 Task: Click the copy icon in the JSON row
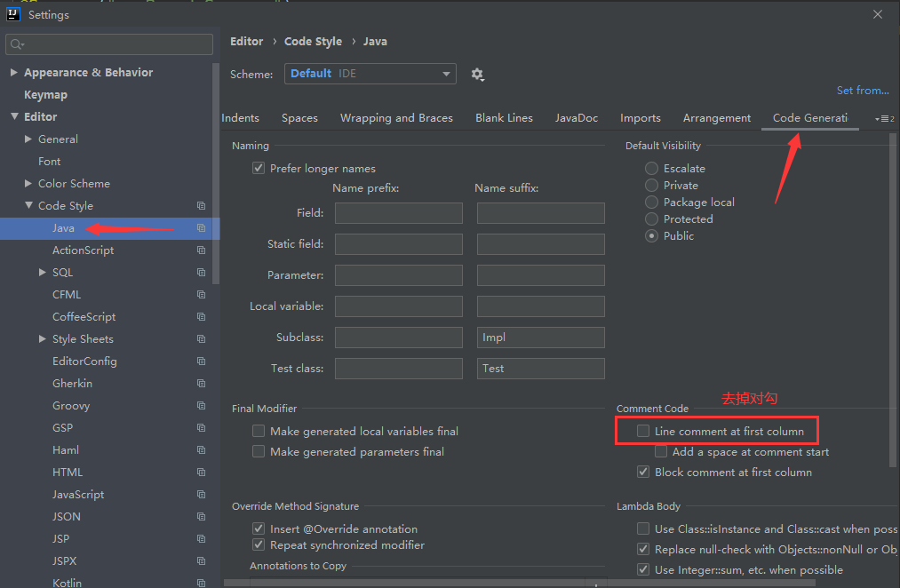[x=201, y=516]
